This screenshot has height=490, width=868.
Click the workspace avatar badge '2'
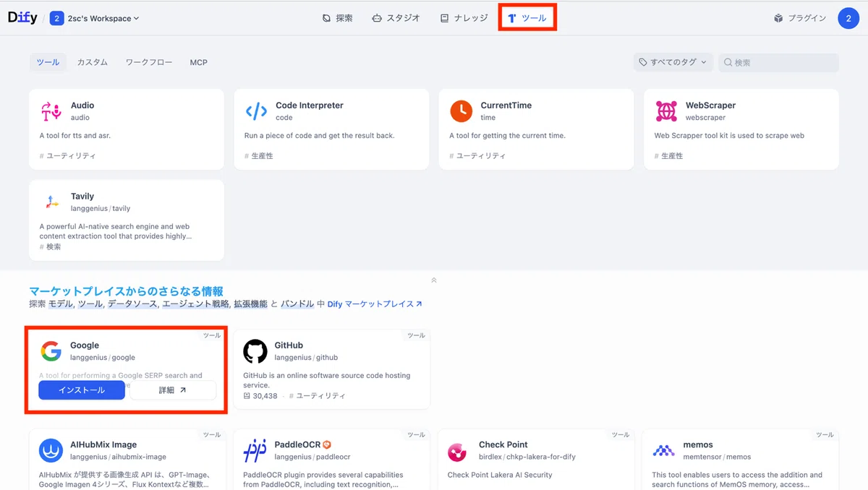pyautogui.click(x=57, y=18)
